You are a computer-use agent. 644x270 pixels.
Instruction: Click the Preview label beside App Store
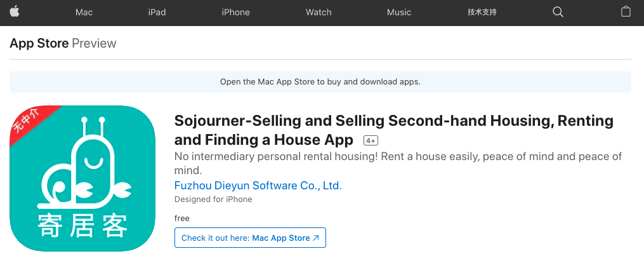tap(94, 43)
